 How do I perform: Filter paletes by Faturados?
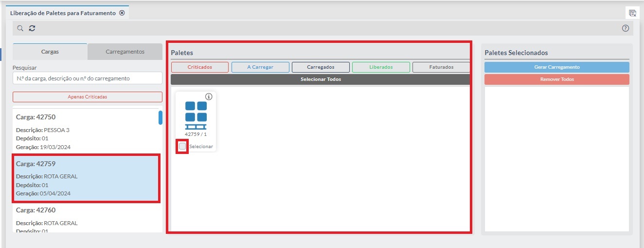[441, 67]
